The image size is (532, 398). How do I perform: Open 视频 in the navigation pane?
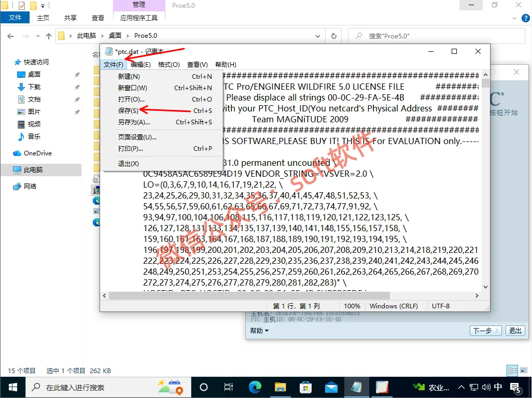point(34,124)
